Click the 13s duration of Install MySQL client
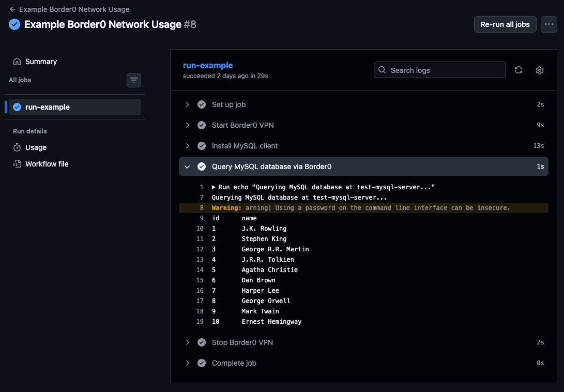Screen dimensions: 564x392 point(539,146)
